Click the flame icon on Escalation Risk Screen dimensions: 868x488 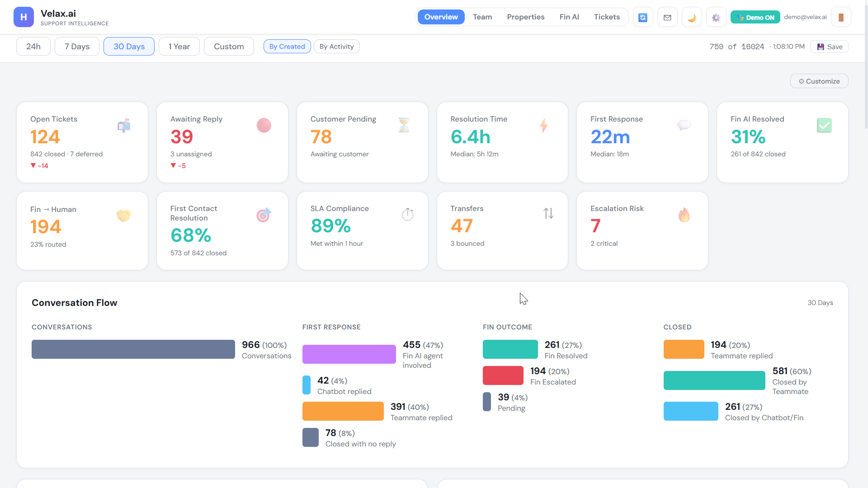(684, 215)
